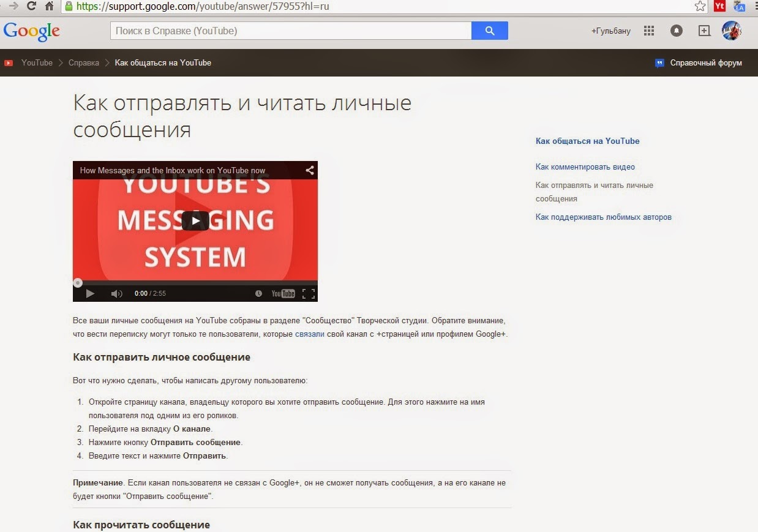Click the help forum speech icon
Image resolution: width=758 pixels, height=532 pixels.
coord(659,63)
